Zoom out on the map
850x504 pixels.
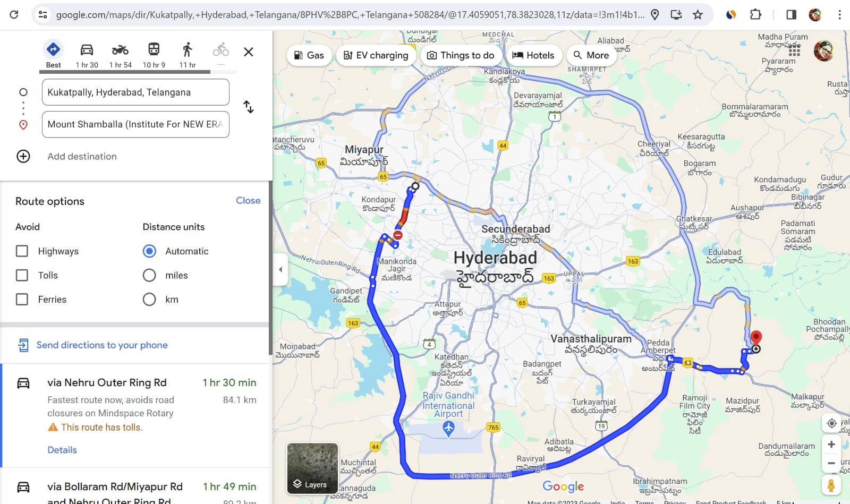[831, 463]
